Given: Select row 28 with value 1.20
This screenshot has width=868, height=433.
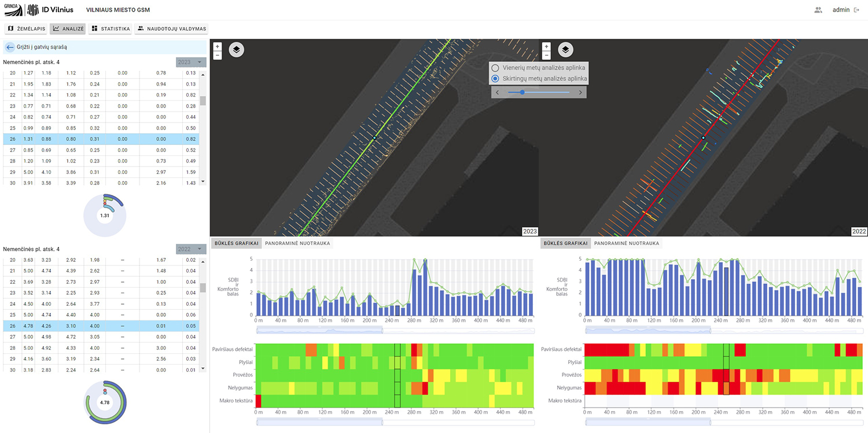Looking at the screenshot, I should 100,161.
